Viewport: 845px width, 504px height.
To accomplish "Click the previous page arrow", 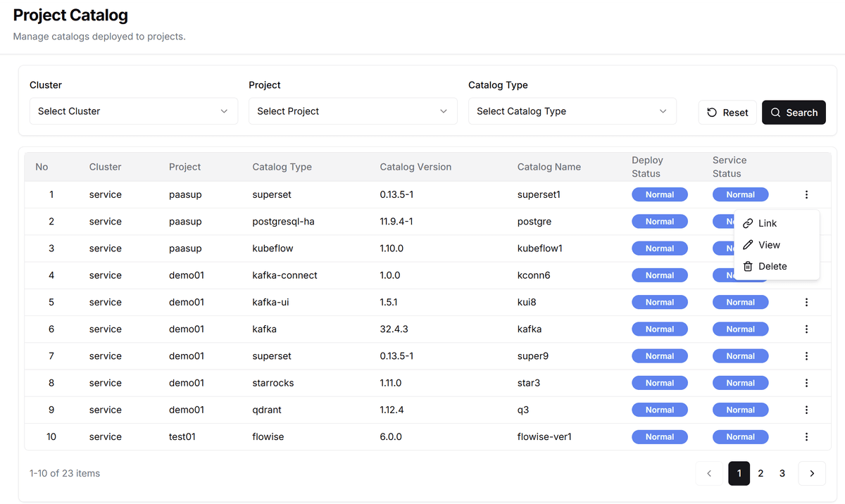I will tap(709, 474).
